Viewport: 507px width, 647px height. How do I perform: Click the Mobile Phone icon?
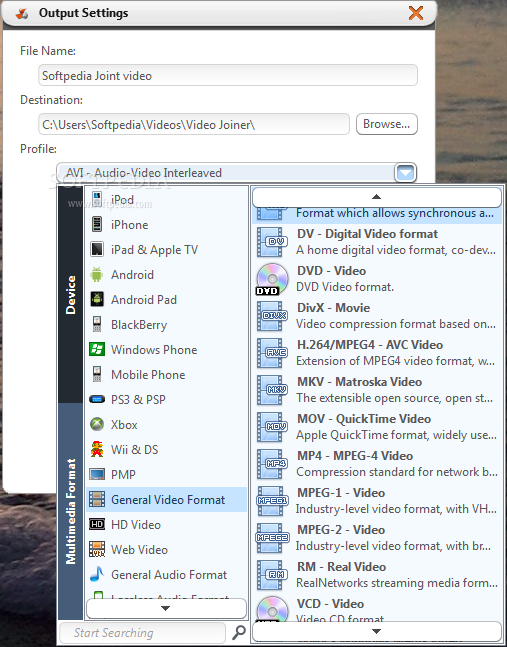(97, 374)
